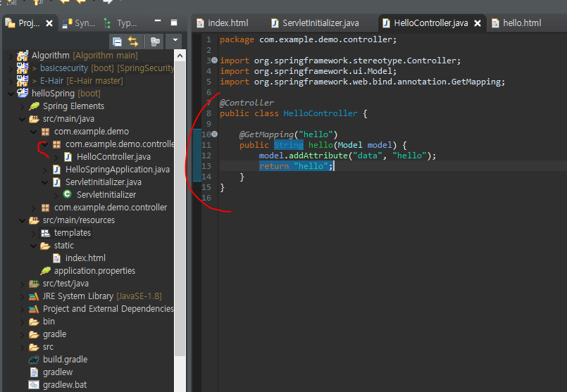Expand the Spring Elements node
This screenshot has height=392, width=567.
(x=22, y=106)
